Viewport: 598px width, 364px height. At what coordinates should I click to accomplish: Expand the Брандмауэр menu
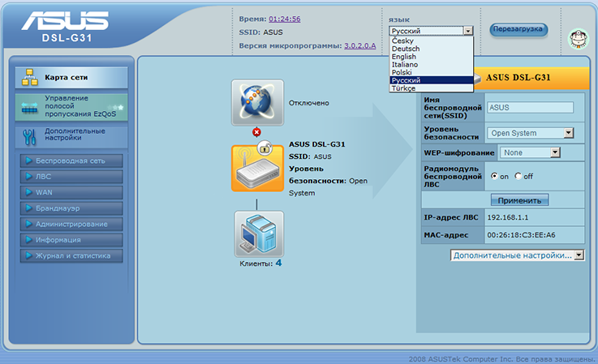[71, 208]
